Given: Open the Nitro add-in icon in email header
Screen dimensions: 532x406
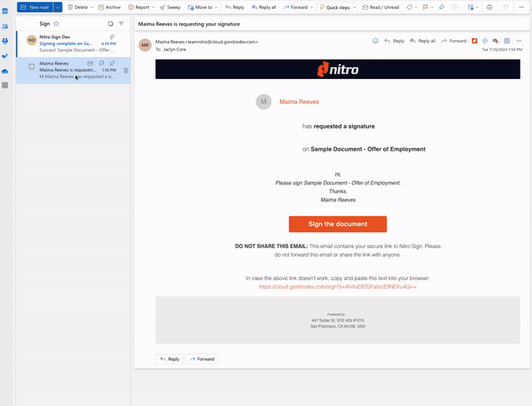Looking at the screenshot, I should coord(474,41).
